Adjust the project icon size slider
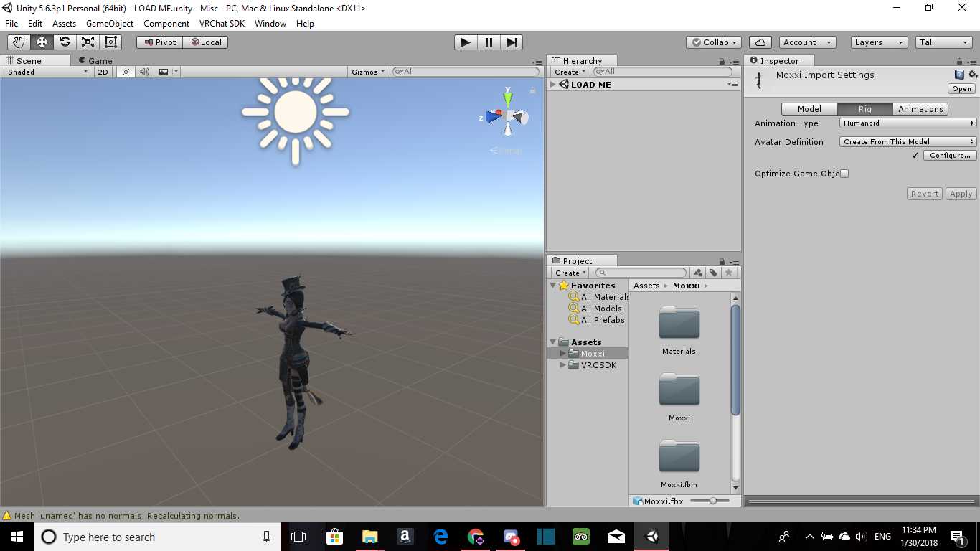 tap(712, 501)
